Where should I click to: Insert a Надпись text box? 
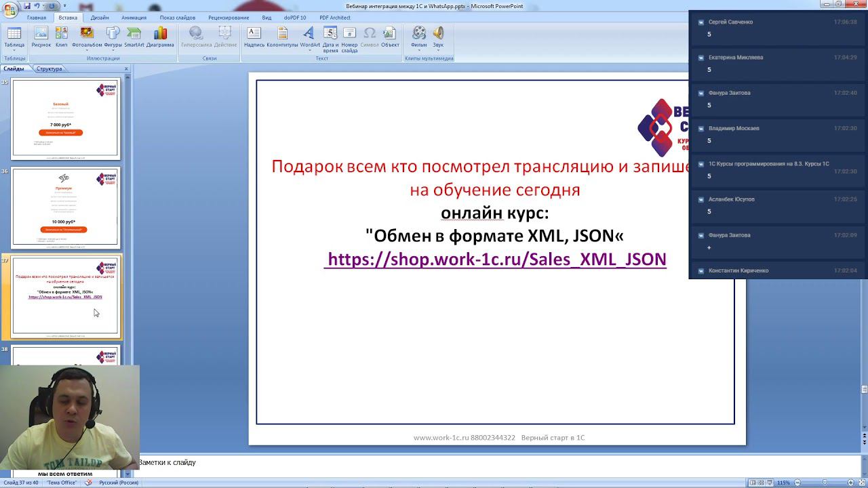click(x=254, y=37)
